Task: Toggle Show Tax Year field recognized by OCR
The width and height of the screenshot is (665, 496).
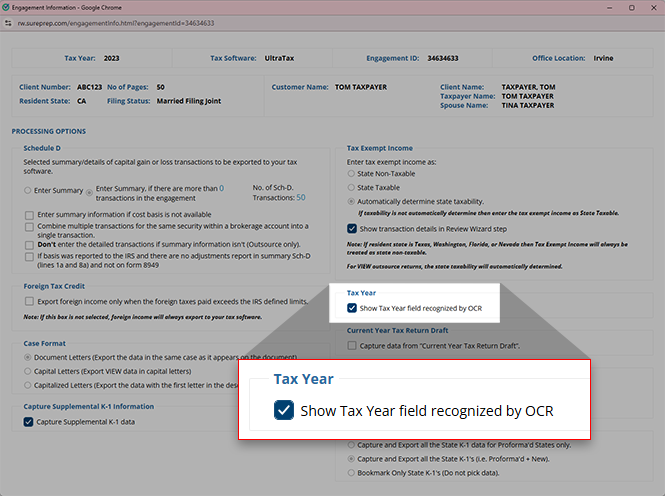Action: 352,308
